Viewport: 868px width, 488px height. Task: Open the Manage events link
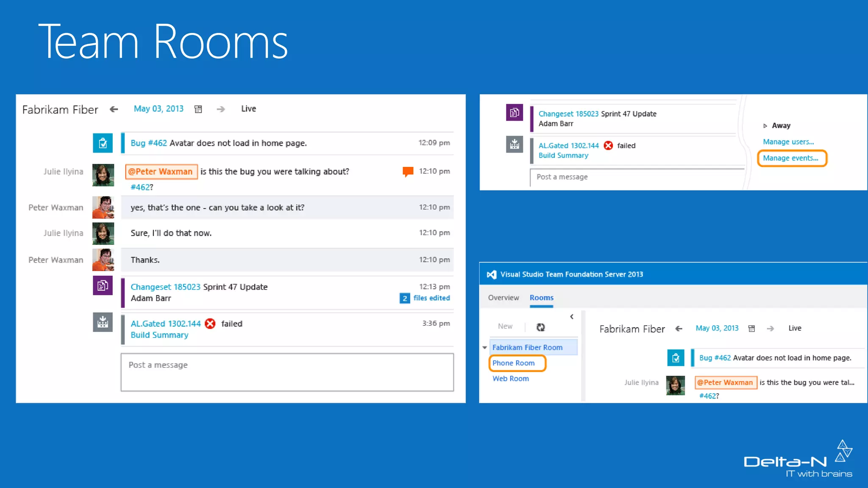pyautogui.click(x=790, y=158)
